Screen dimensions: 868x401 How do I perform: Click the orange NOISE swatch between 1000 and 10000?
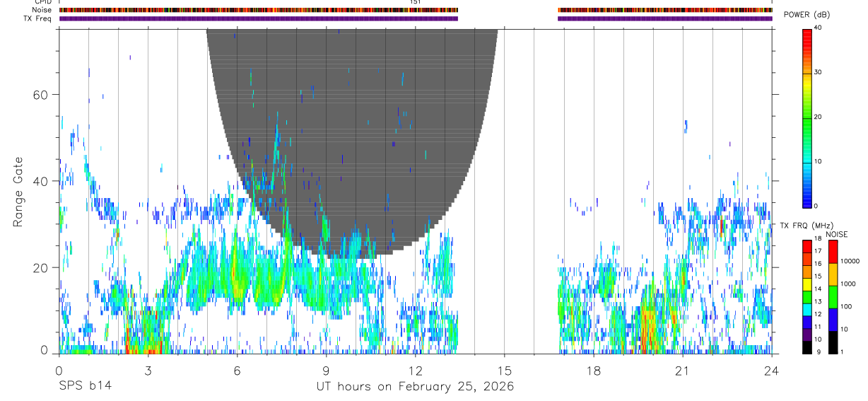(x=833, y=274)
